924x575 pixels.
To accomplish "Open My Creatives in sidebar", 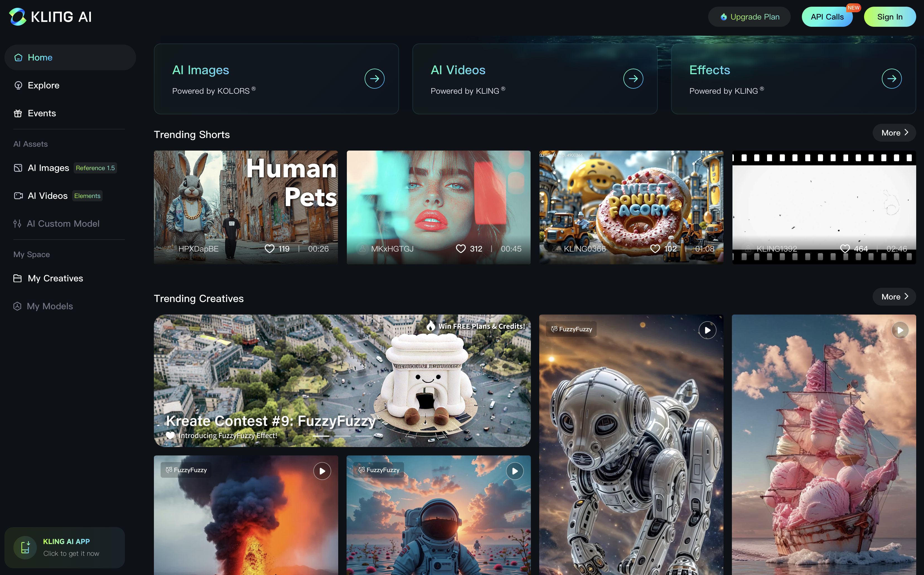I will tap(55, 278).
